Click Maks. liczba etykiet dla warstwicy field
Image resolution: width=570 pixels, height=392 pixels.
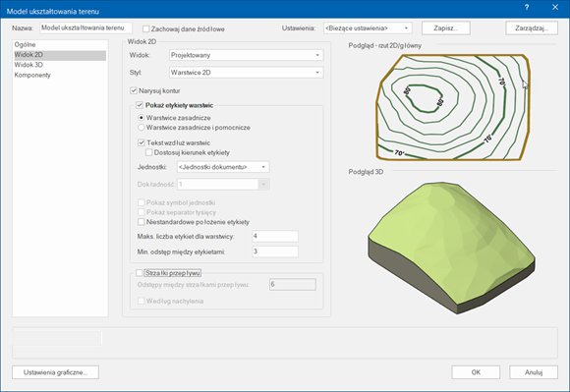pos(275,236)
